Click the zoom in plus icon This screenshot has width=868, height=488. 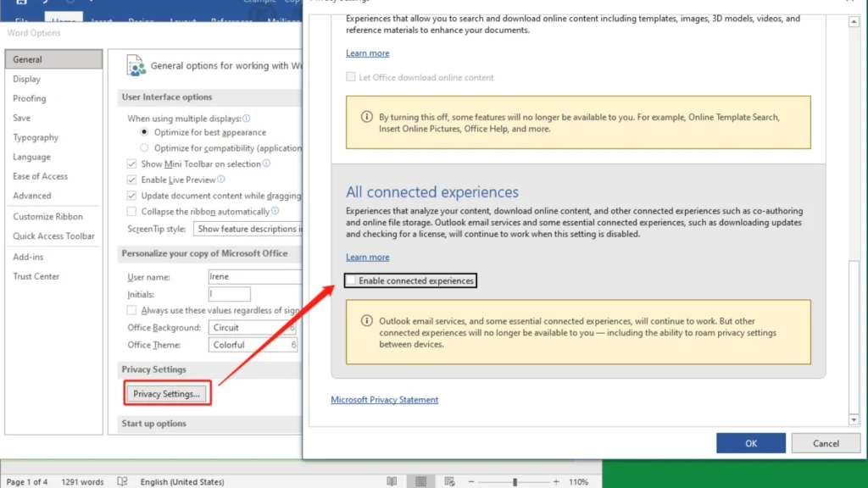[x=556, y=480]
